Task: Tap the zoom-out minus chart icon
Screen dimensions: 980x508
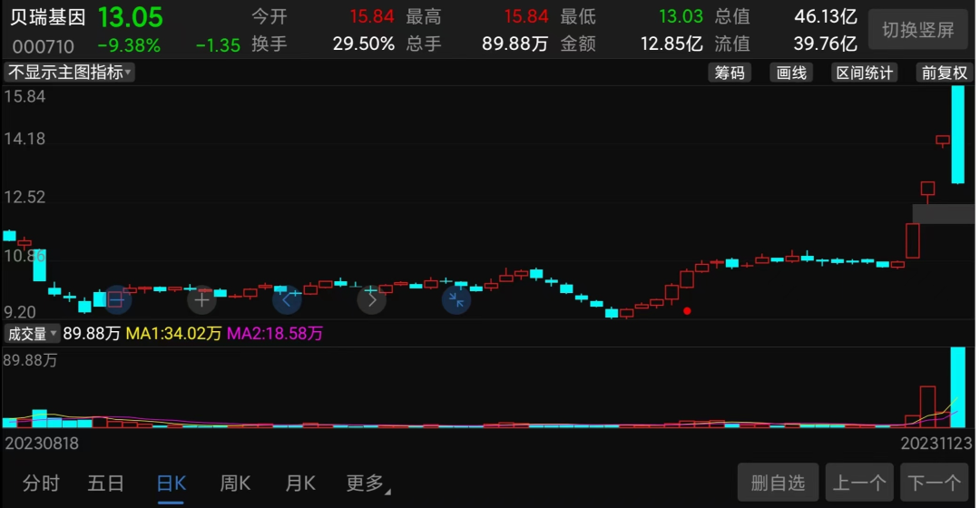Action: point(117,300)
